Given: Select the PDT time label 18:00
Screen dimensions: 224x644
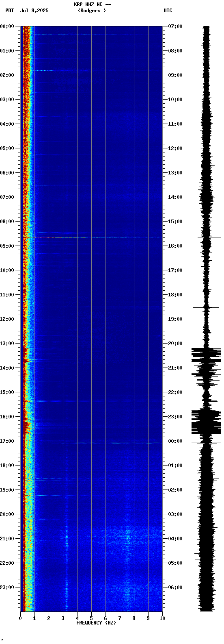Looking at the screenshot, I should (7, 466).
